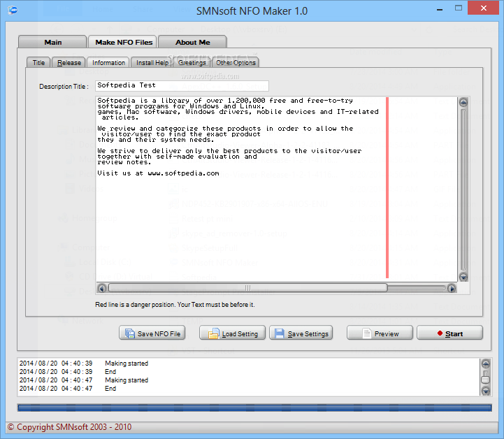Click the red Start record dot icon
This screenshot has height=439, width=504.
pos(440,333)
